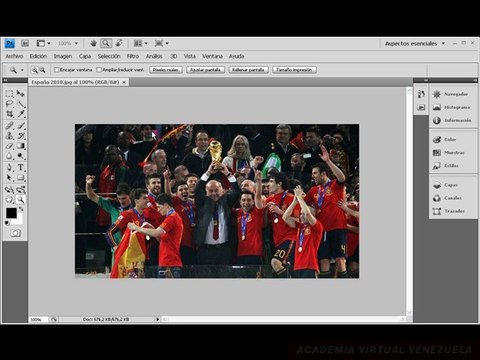
Task: Open the status bar document info arrow
Action: click(x=158, y=319)
